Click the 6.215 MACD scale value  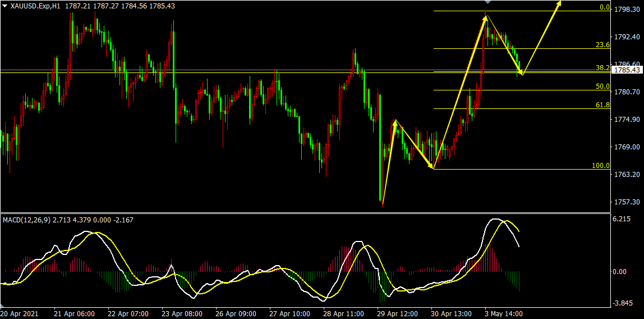(x=622, y=220)
